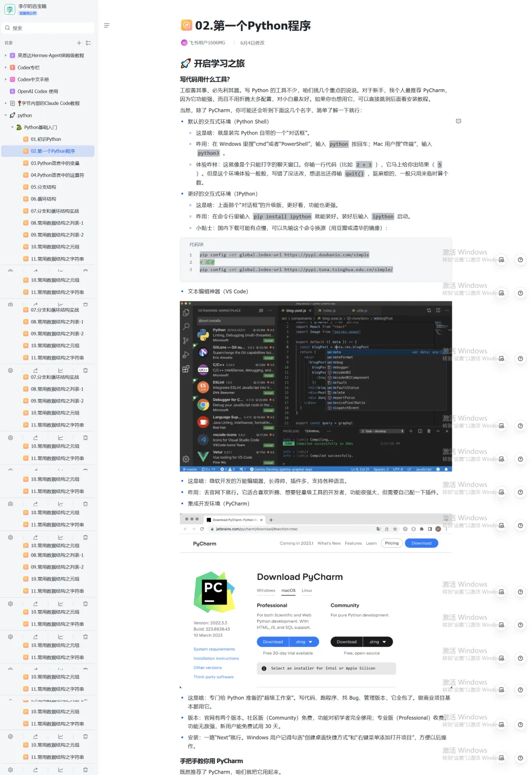Click the search magnifier icon in the sidebar
The width and height of the screenshot is (532, 775).
[7, 28]
